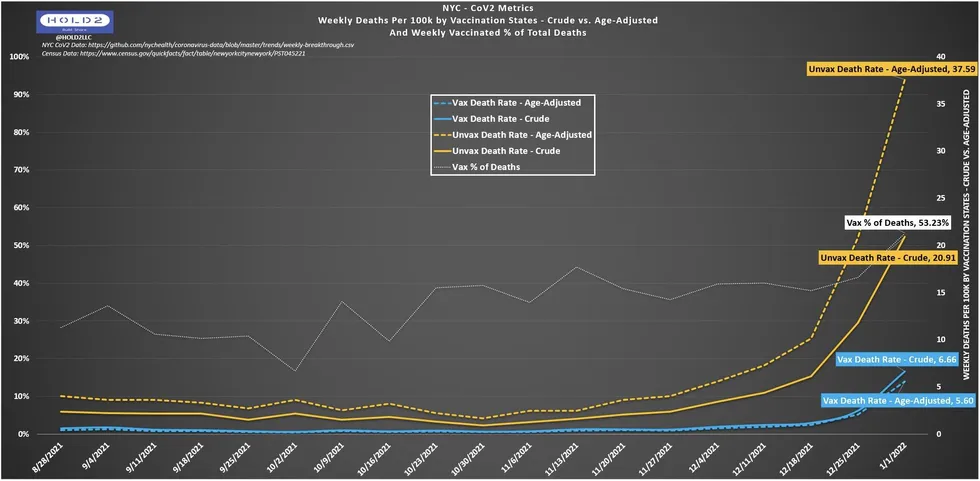Select the 'Vax Death Rate - Crude, 6.66' label
Image resolution: width=980 pixels, height=481 pixels.
coord(885,358)
